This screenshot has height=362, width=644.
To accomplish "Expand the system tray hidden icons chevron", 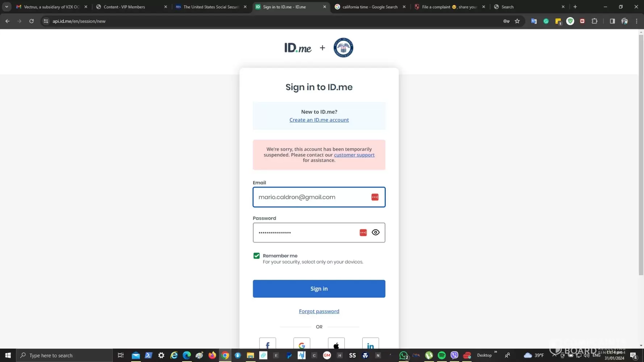I will [554, 355].
